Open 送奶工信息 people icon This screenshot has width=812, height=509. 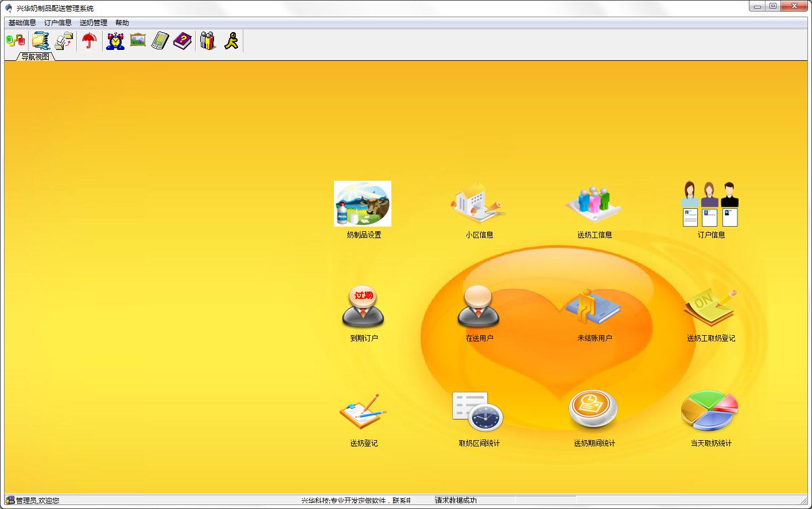(x=594, y=205)
